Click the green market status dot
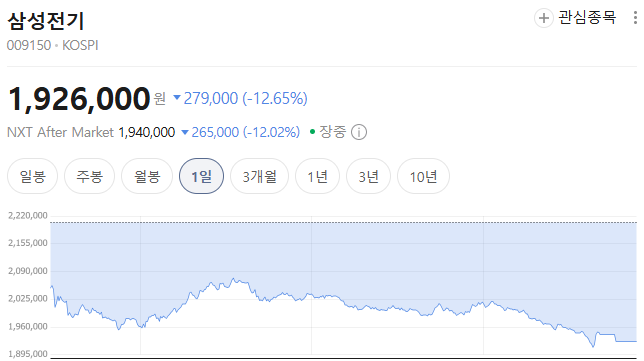644x361 pixels. point(312,132)
